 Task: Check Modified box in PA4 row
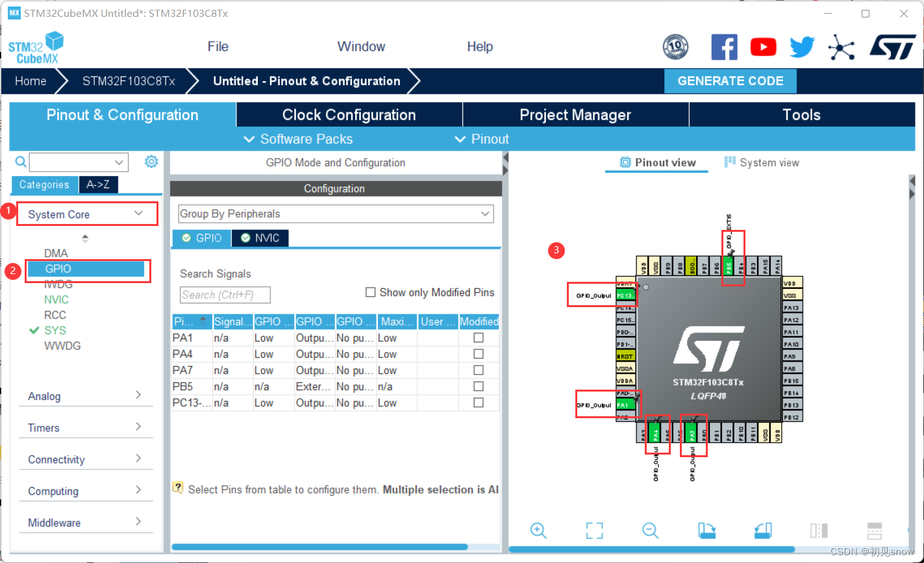click(x=479, y=354)
